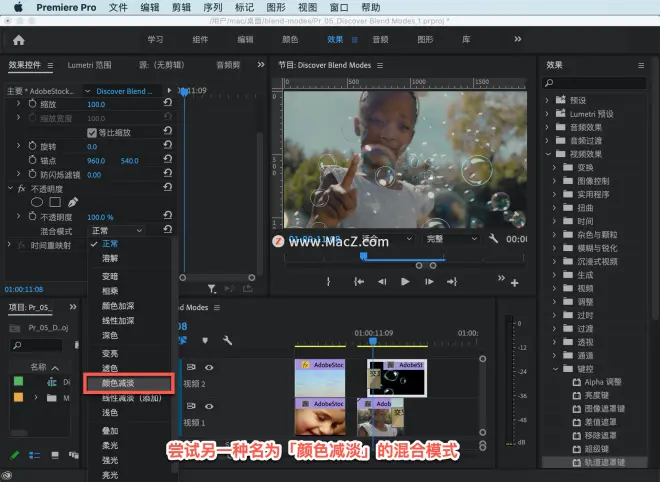This screenshot has width=660, height=482.
Task: Click the Home icon in workspace bar
Action: click(x=19, y=40)
